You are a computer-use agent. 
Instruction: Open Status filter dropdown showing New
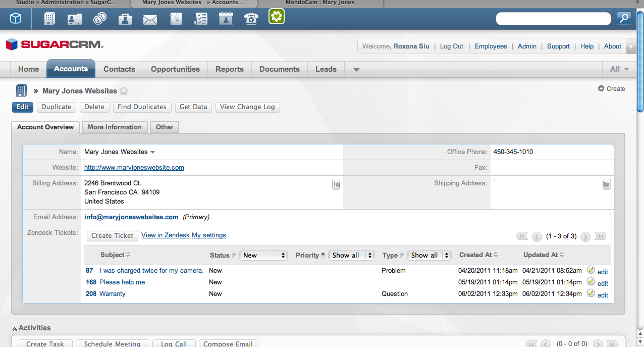[x=263, y=255]
